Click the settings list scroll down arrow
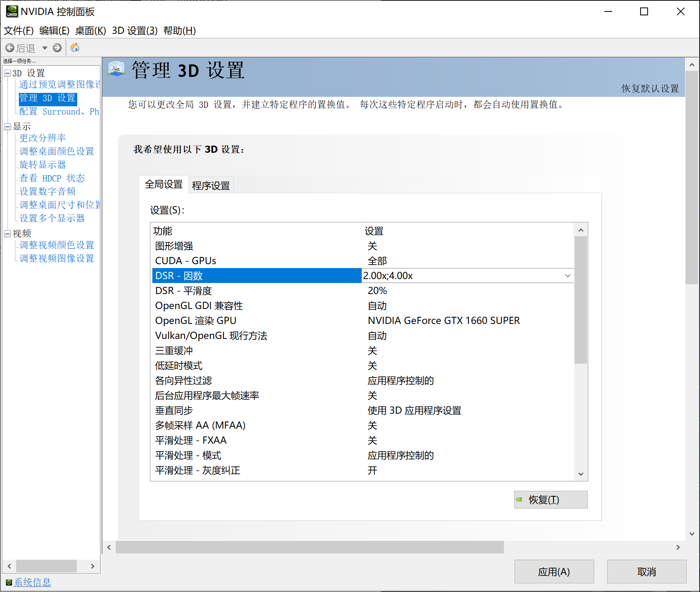 click(x=581, y=474)
